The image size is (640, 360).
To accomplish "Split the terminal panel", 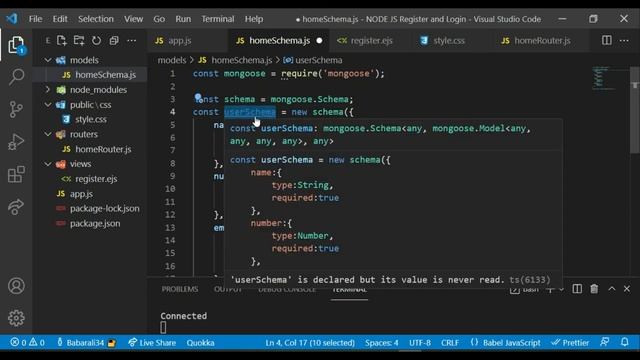I will click(x=577, y=289).
